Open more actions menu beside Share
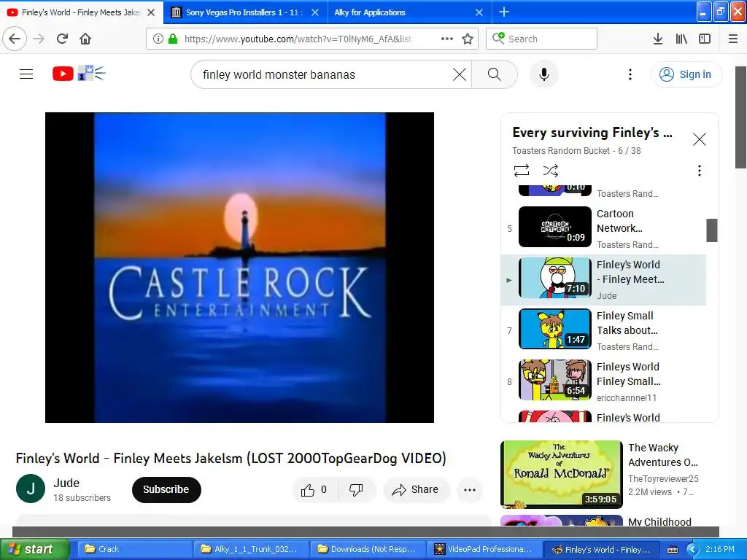 click(x=470, y=489)
